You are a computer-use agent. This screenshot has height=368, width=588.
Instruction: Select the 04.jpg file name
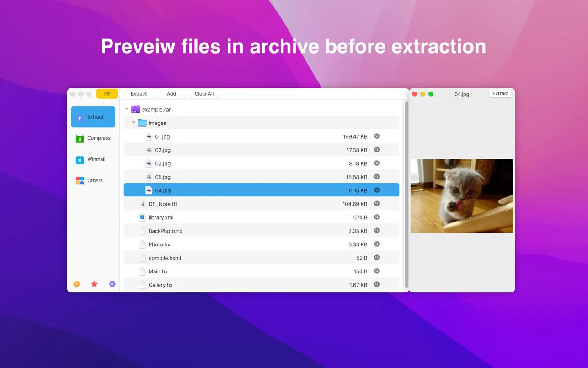(x=163, y=190)
